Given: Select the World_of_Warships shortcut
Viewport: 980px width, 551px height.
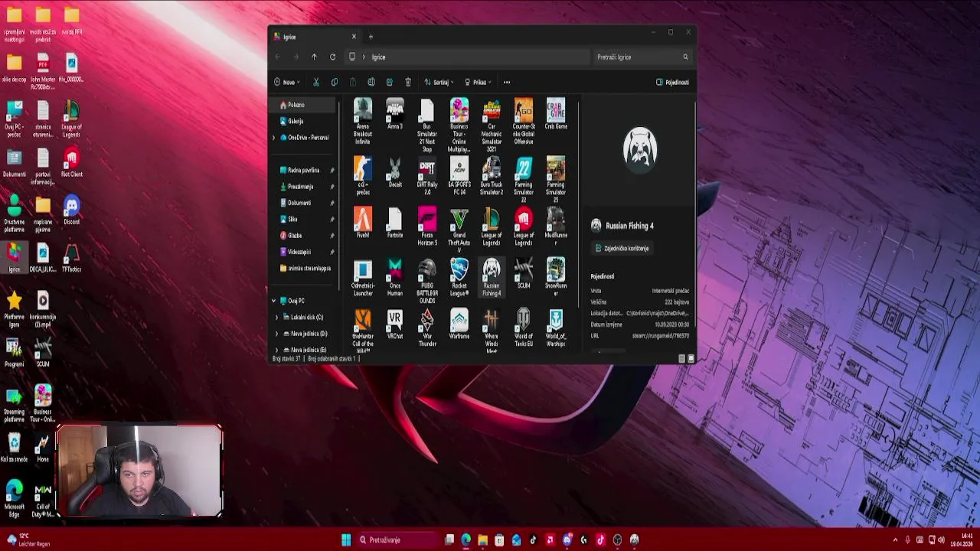Looking at the screenshot, I should [x=556, y=329].
